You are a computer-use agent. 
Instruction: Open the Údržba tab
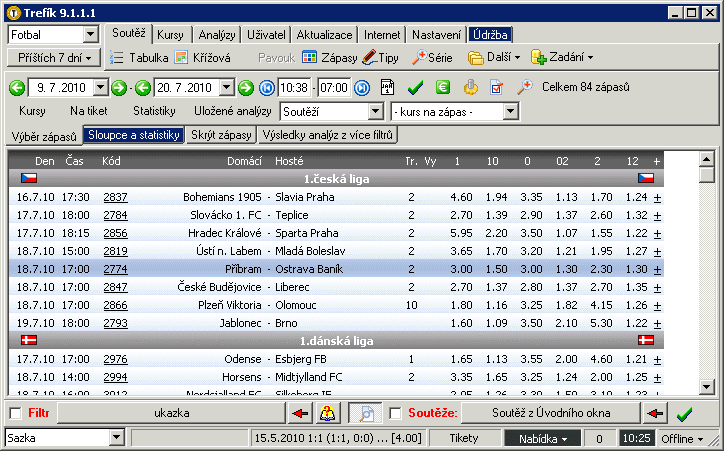(490, 35)
